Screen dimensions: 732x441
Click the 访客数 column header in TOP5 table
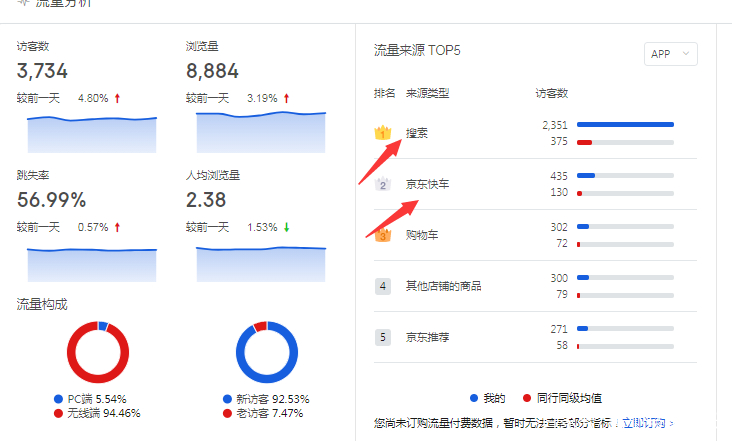551,93
